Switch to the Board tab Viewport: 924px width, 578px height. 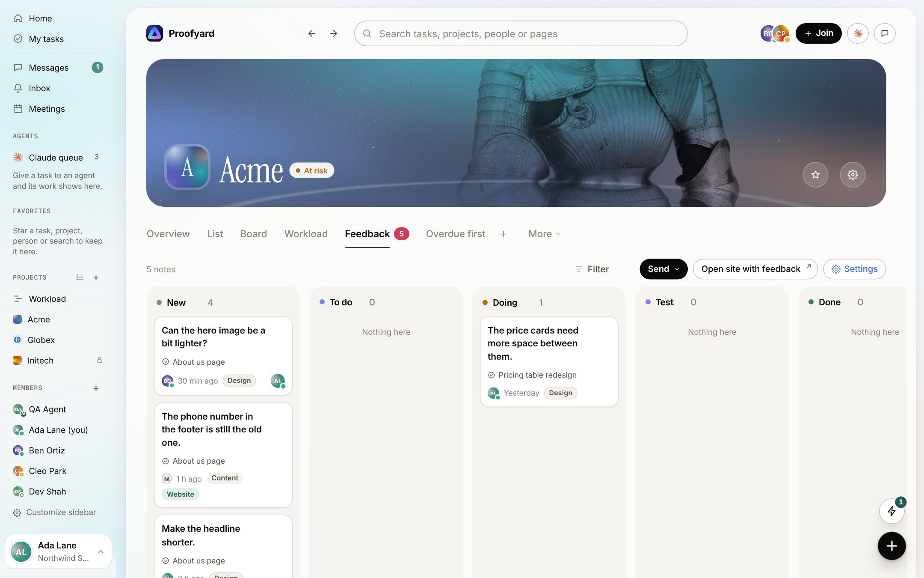(x=254, y=234)
